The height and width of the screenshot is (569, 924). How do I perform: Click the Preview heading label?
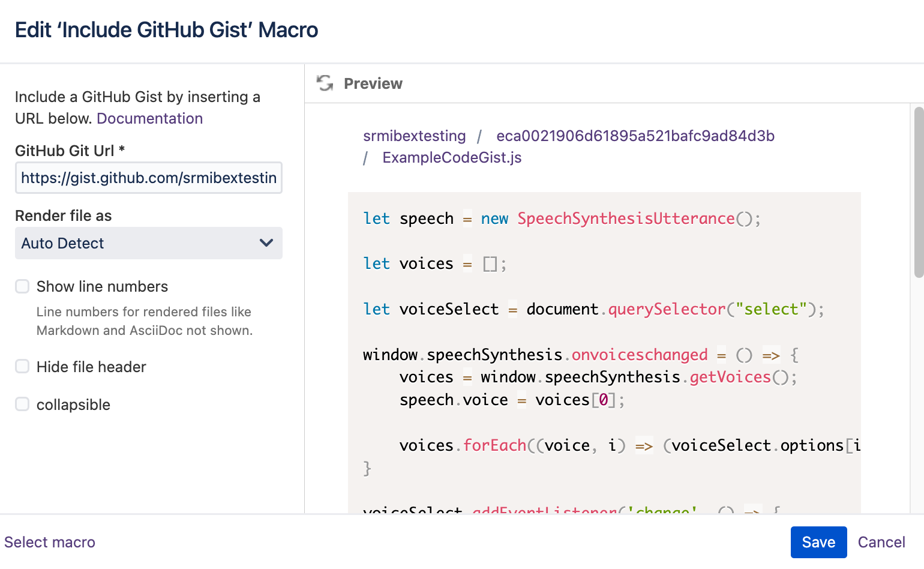click(x=373, y=83)
